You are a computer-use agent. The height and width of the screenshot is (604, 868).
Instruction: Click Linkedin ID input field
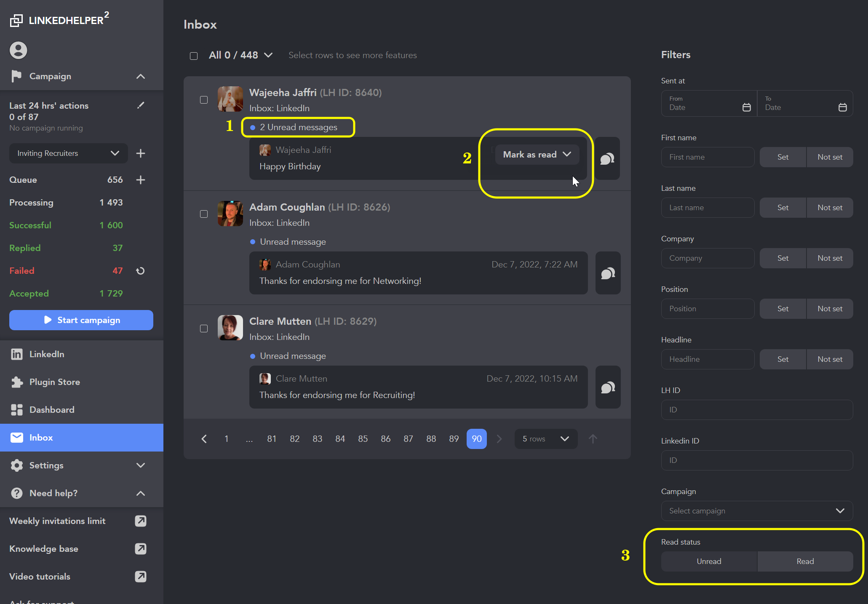click(x=757, y=460)
